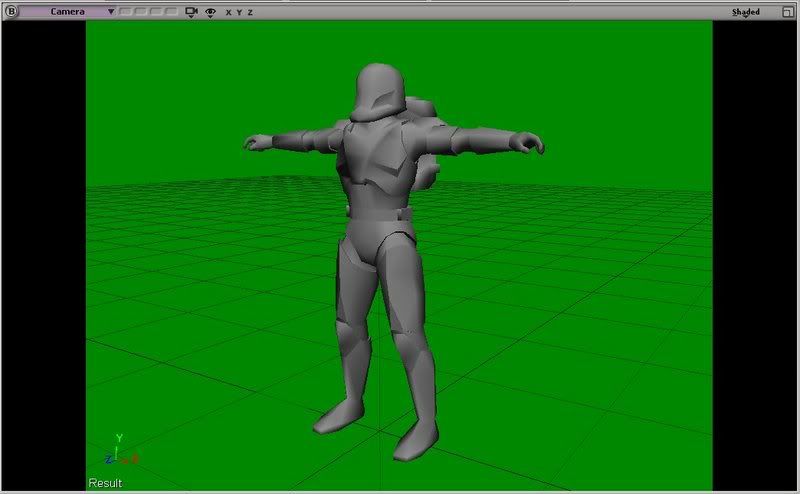Toggle the X axis button

[228, 12]
